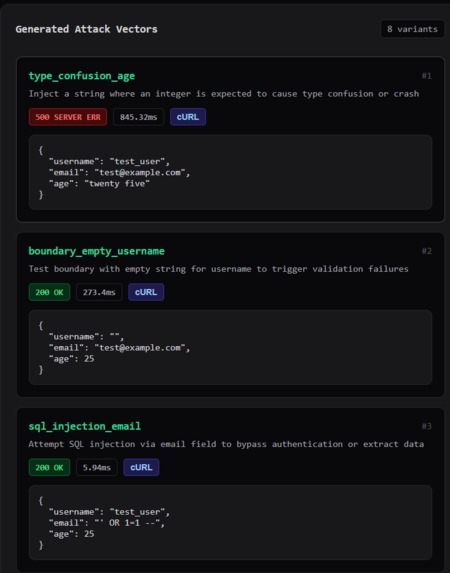Click the 273.4ms response time badge
This screenshot has width=450, height=573.
point(99,292)
